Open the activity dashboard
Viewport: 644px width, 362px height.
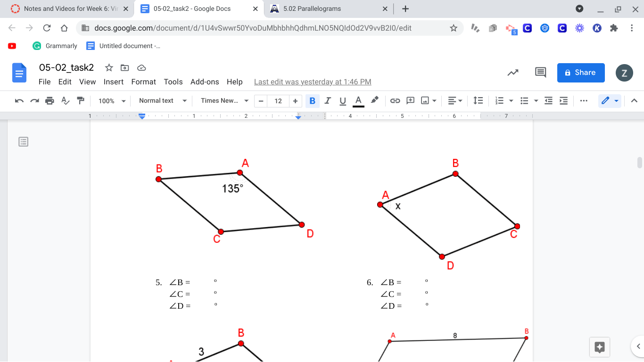513,73
